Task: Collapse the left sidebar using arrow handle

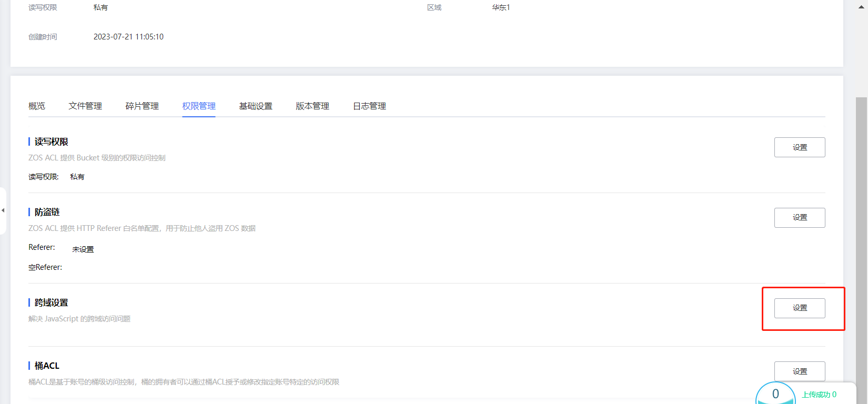Action: tap(3, 210)
